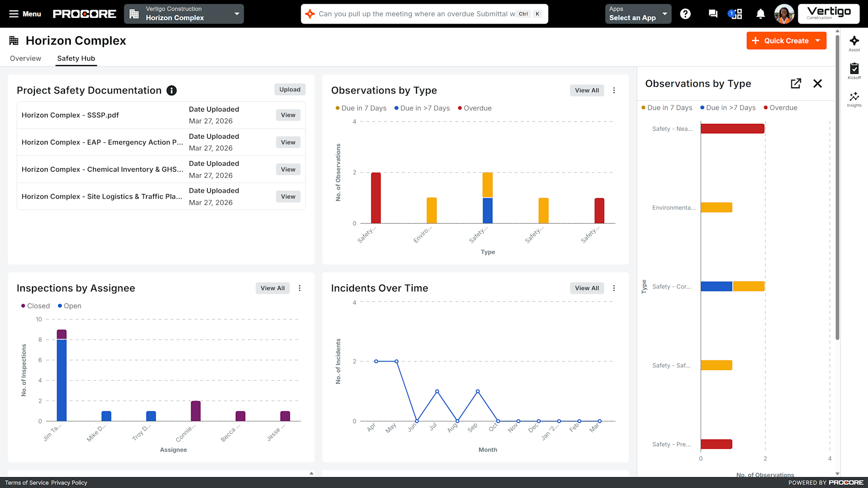The image size is (868, 488).
Task: Click the Upload button
Action: pyautogui.click(x=290, y=89)
